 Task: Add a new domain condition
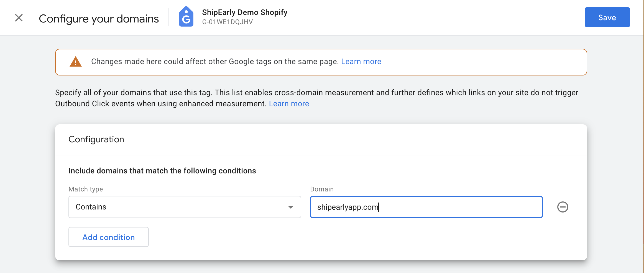click(109, 237)
